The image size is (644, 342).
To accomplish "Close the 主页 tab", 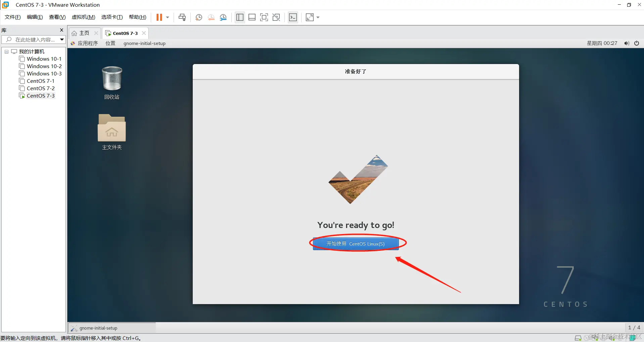I will click(96, 33).
